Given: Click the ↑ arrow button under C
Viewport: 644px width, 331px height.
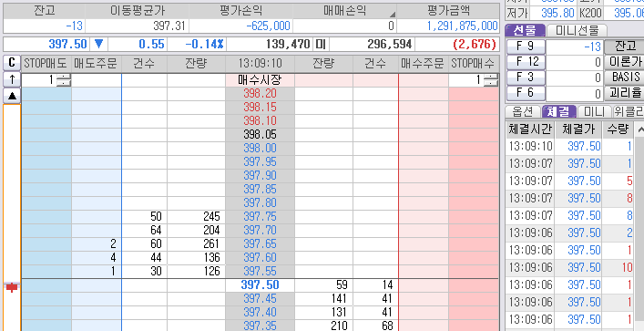Looking at the screenshot, I should click(x=12, y=79).
